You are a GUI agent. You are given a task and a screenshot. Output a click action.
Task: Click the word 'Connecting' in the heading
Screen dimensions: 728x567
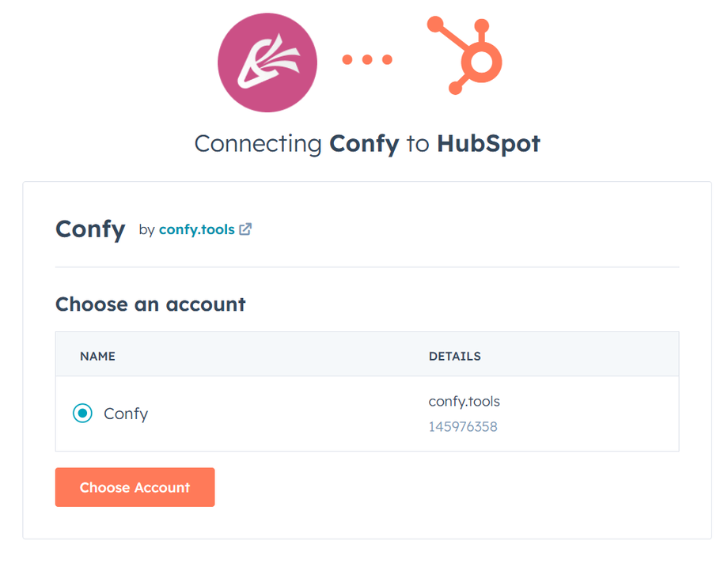click(x=257, y=144)
